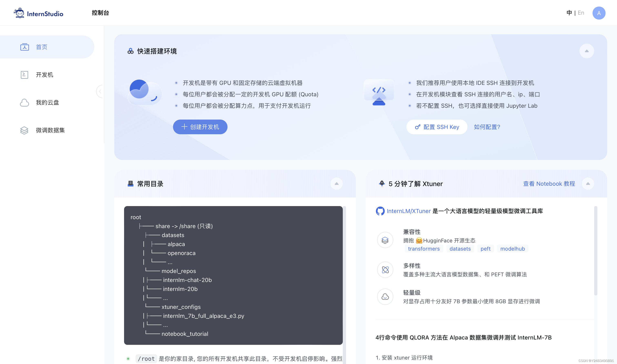Click 'datasets' folder in the directory tree
This screenshot has height=364, width=617.
pyautogui.click(x=173, y=235)
